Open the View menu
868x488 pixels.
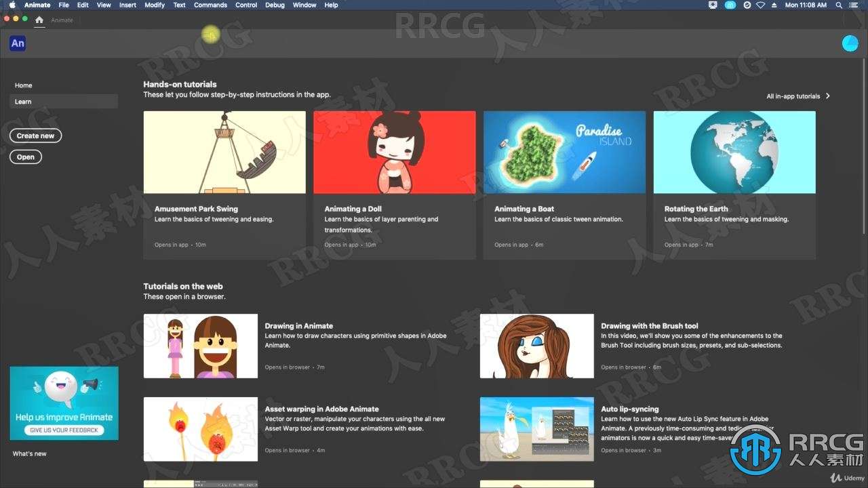click(x=104, y=5)
